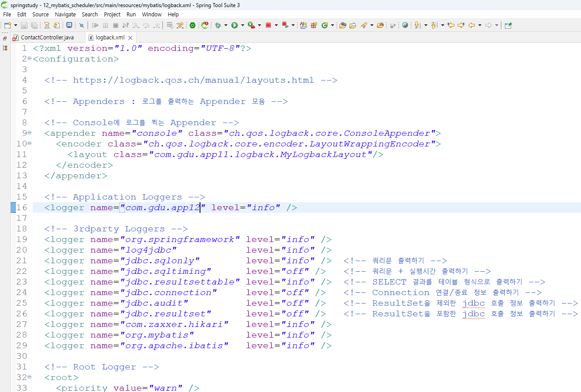Click the Resume debug icon
Viewport: 581px width, 392px height.
pyautogui.click(x=95, y=25)
